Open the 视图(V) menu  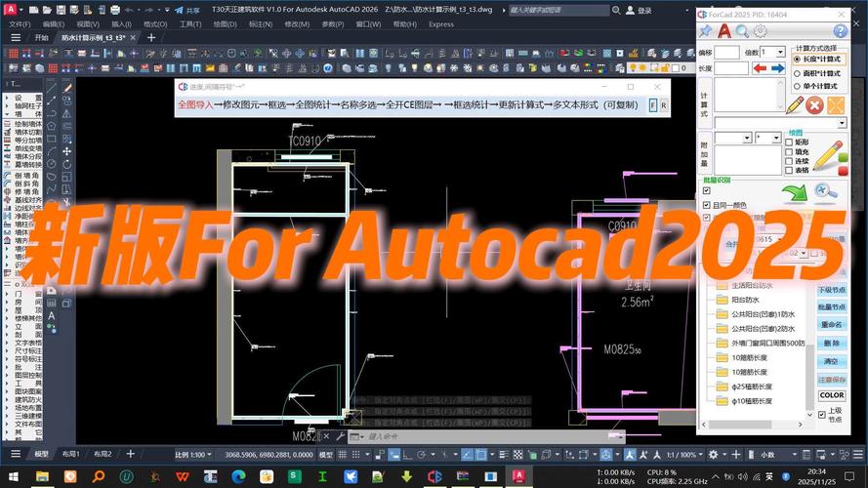[x=88, y=24]
